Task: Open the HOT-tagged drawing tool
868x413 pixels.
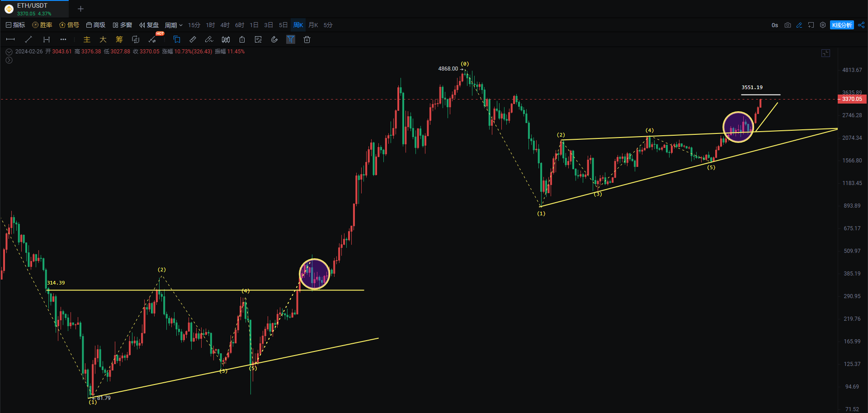Action: pyautogui.click(x=152, y=39)
